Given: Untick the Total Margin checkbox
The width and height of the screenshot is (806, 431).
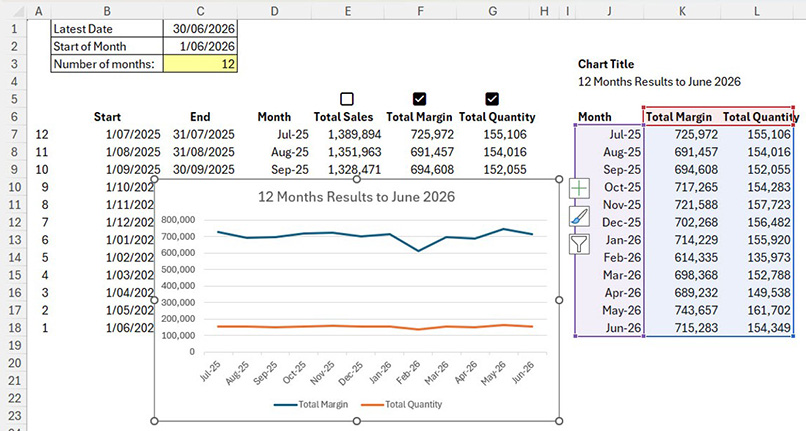Looking at the screenshot, I should coord(419,99).
